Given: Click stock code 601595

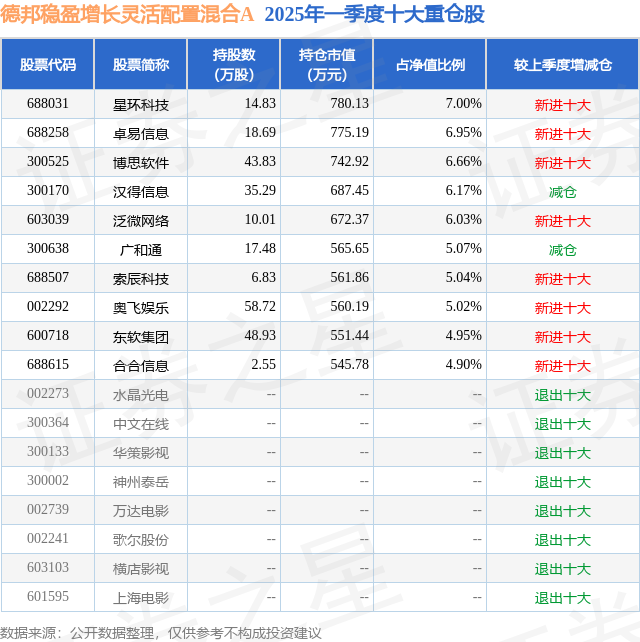Looking at the screenshot, I should pos(47,596).
